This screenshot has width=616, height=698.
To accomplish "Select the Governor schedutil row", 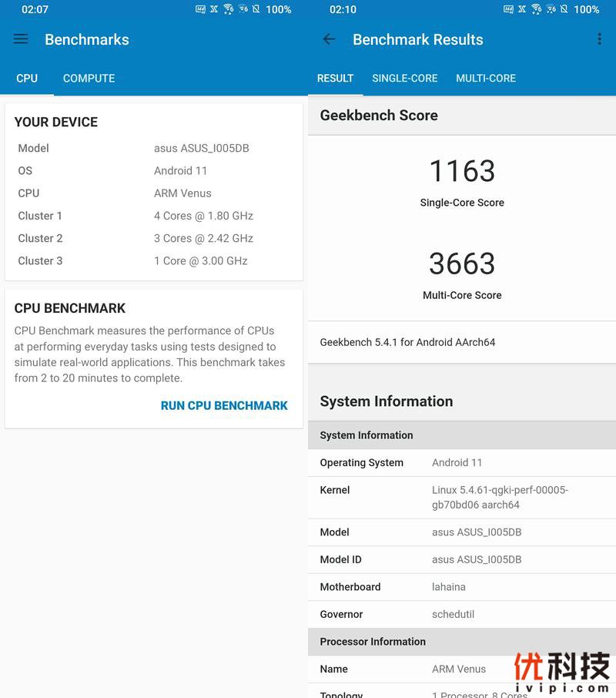I will pos(462,614).
